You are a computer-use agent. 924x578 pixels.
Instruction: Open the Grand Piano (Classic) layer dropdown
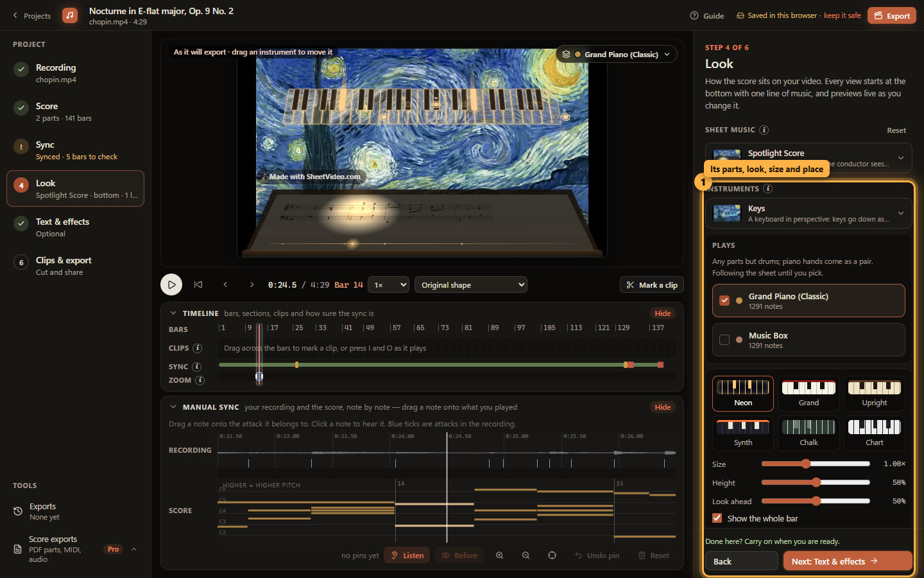(616, 55)
